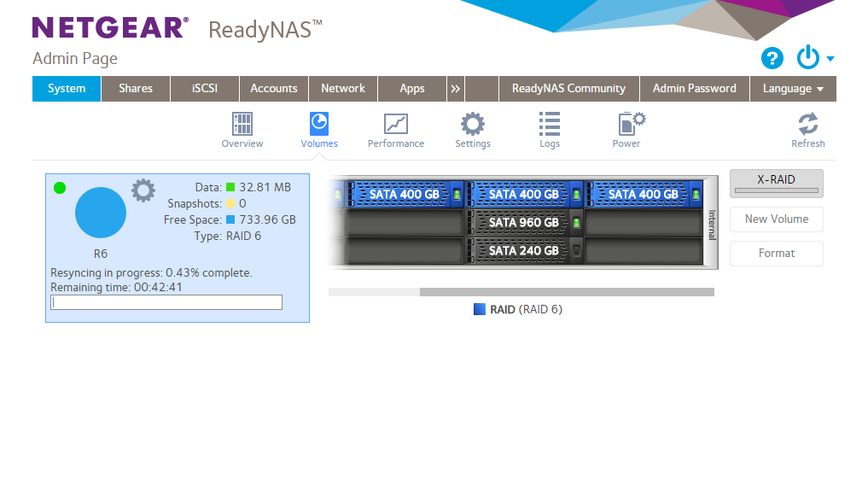The height and width of the screenshot is (485, 868).
Task: Click the R6 volume pie chart
Action: click(x=100, y=213)
